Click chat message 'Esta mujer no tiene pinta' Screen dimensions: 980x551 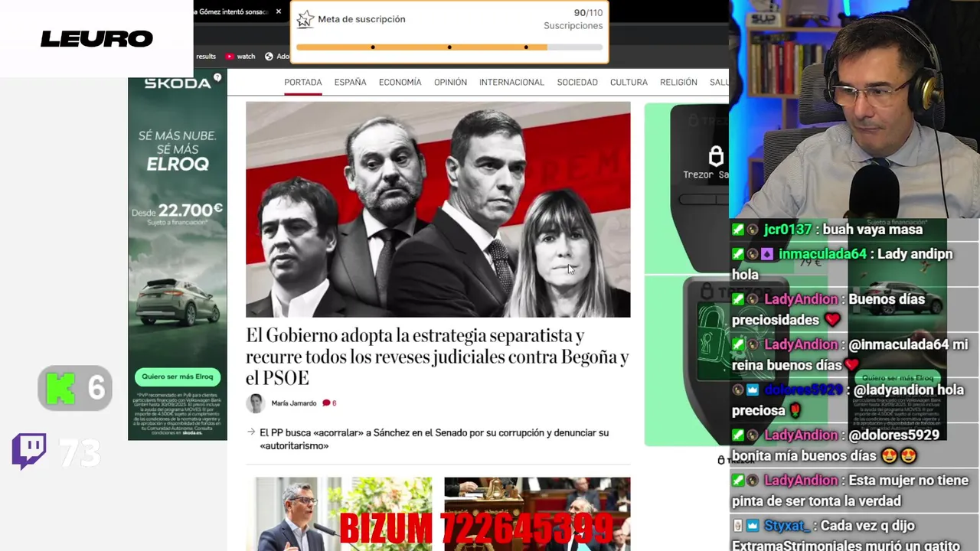(x=850, y=491)
